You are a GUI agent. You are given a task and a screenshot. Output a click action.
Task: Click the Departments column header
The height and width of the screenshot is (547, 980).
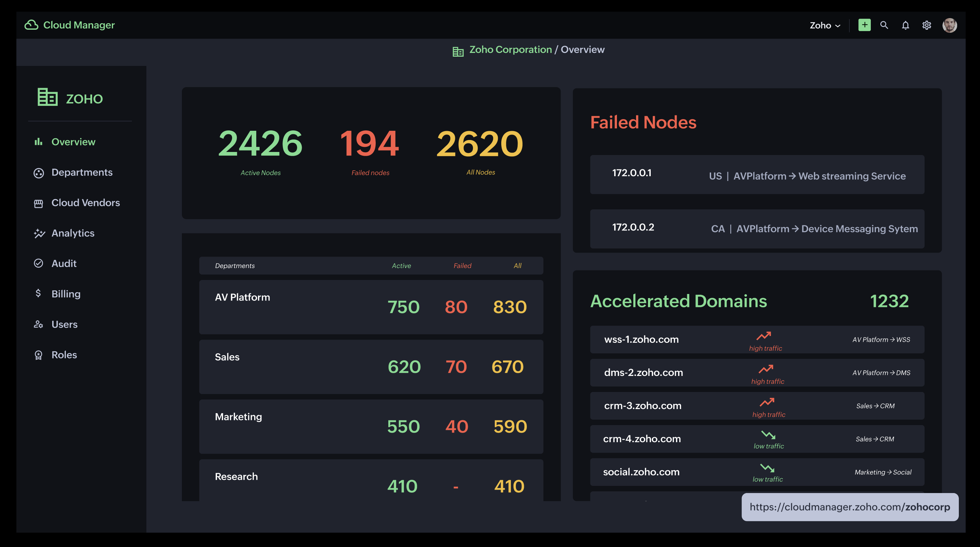pos(235,266)
